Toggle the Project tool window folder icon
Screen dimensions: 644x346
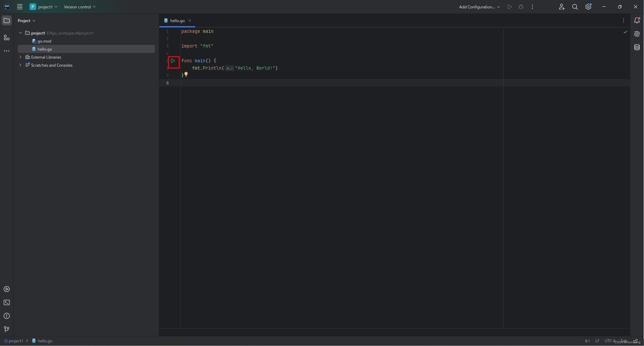point(7,21)
